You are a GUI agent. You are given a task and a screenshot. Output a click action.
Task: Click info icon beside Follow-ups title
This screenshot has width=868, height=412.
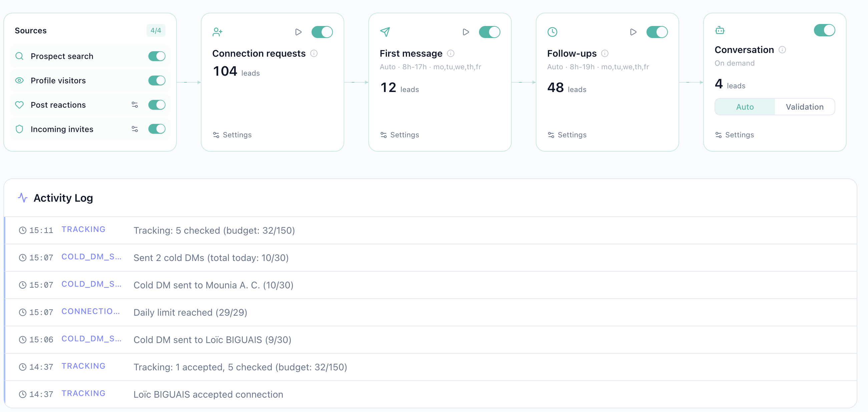coord(604,53)
